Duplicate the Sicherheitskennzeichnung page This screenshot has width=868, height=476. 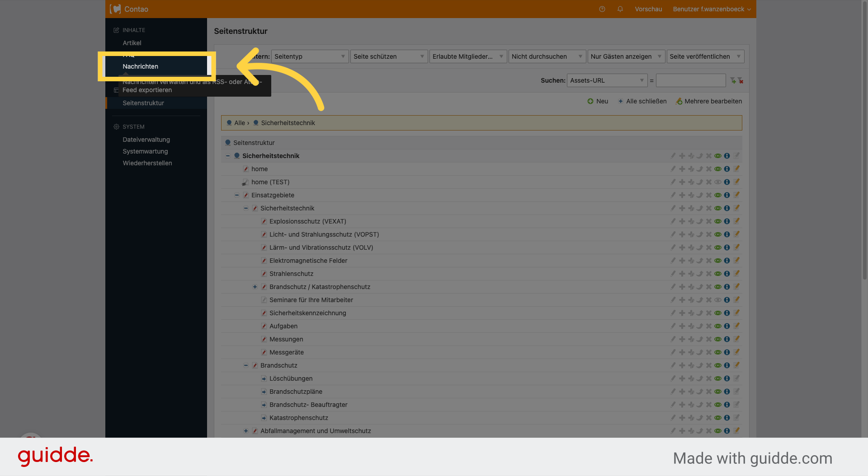click(682, 313)
